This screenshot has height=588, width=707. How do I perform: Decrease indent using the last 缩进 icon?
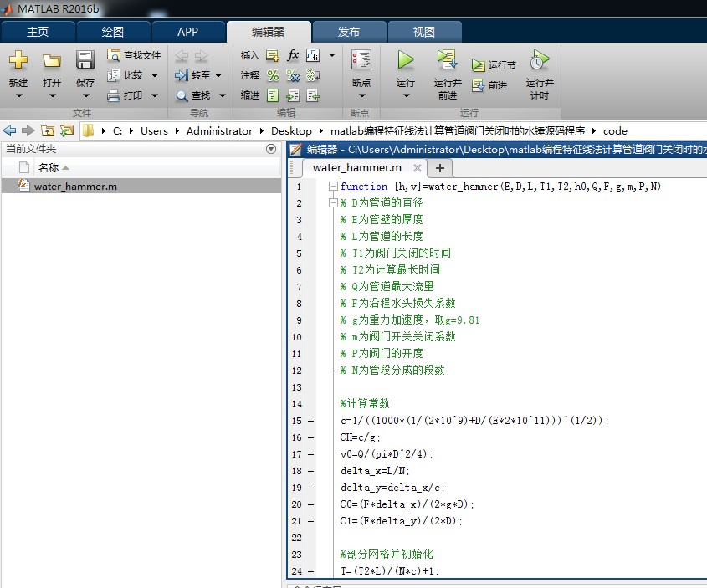click(313, 95)
